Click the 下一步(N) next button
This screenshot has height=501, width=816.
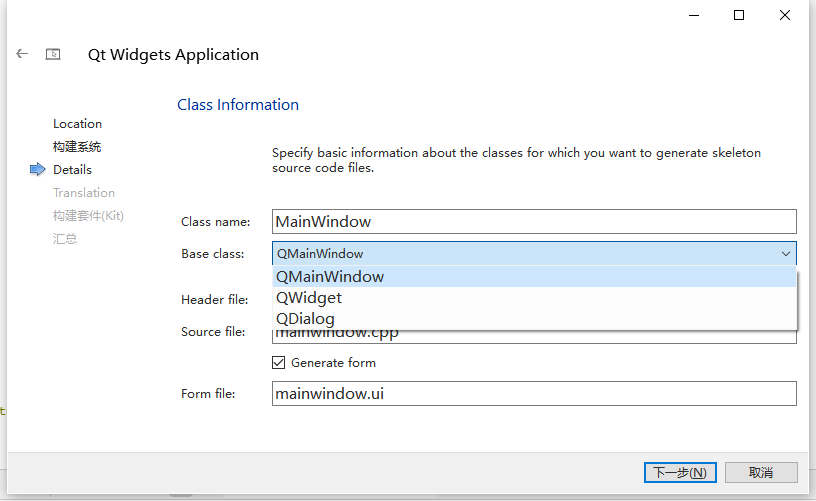(x=680, y=472)
